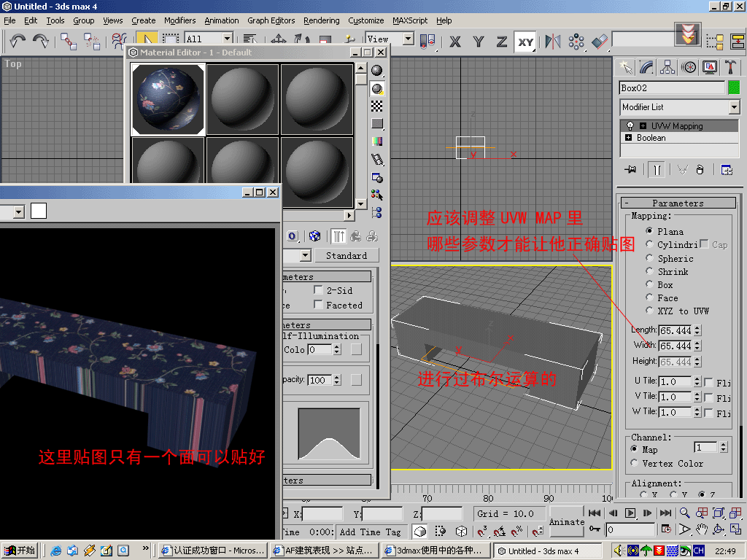Open Configure Modifier Sets button
This screenshot has height=560, width=747.
click(x=727, y=169)
